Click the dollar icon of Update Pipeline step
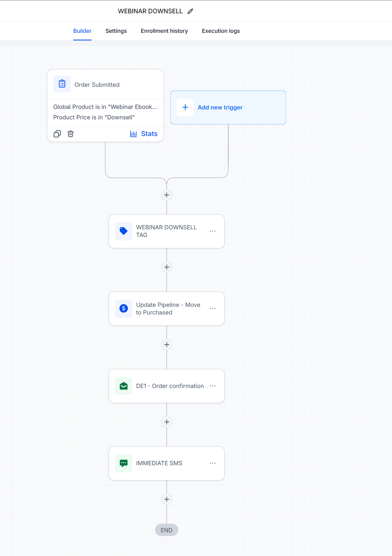 pos(124,309)
